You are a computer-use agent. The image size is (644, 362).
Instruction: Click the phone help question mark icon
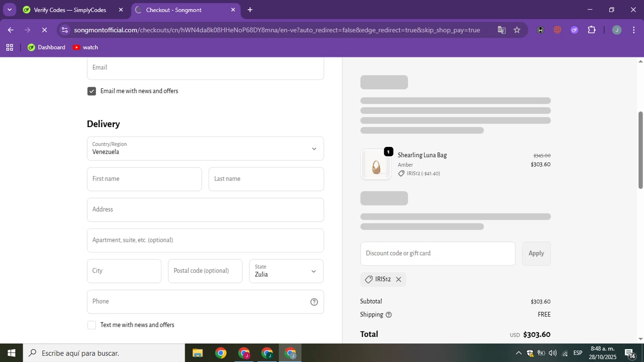click(x=314, y=302)
